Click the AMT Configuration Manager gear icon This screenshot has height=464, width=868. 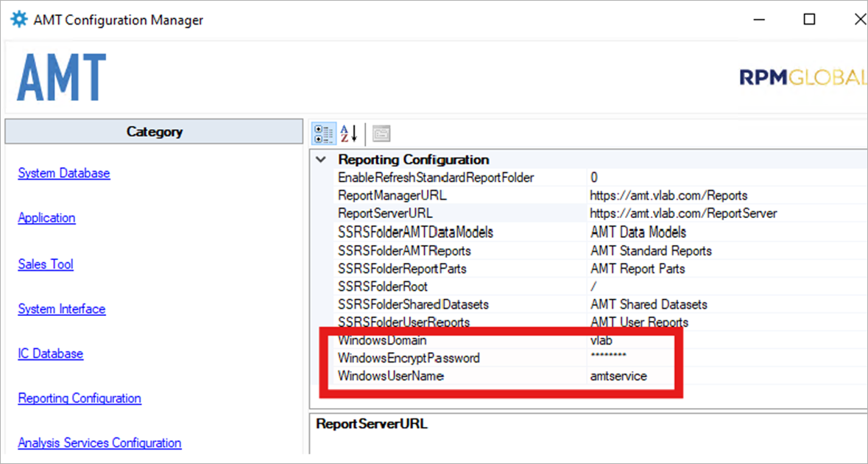pyautogui.click(x=19, y=19)
